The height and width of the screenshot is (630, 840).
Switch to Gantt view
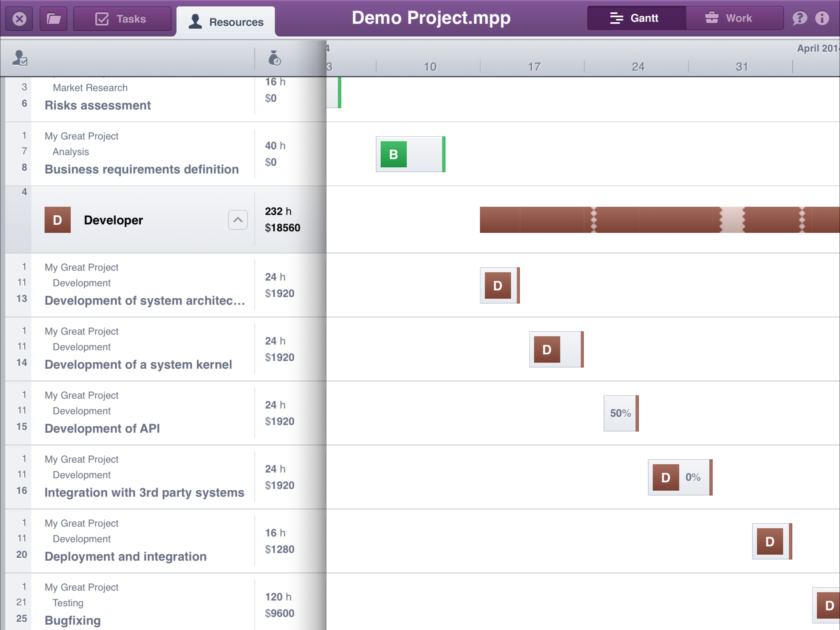click(636, 18)
